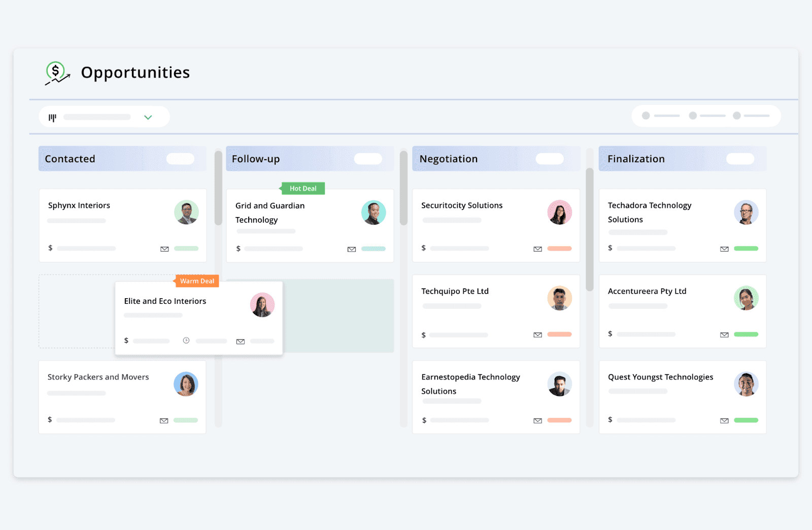Click the Warm Deal badge

(x=197, y=281)
